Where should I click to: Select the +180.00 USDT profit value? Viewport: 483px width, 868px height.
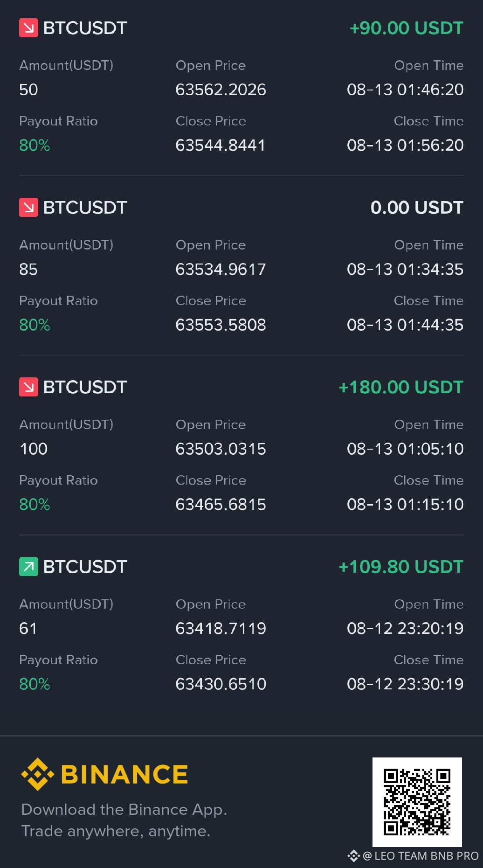coord(401,387)
